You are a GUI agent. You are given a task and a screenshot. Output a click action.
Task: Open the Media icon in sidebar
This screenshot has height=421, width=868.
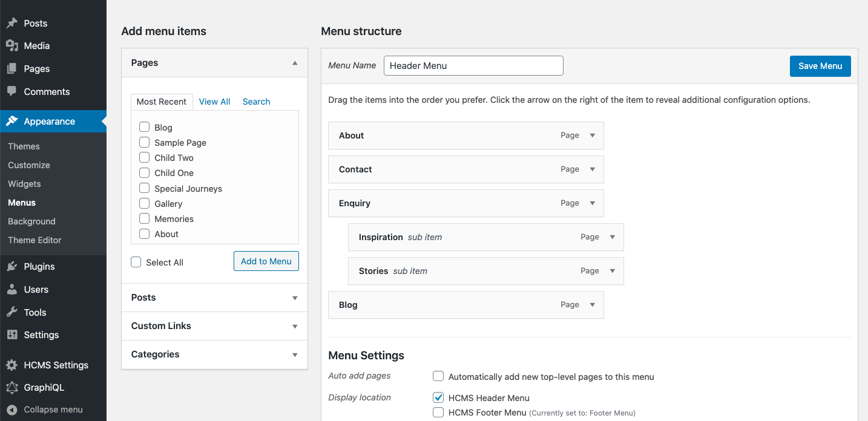coord(12,46)
